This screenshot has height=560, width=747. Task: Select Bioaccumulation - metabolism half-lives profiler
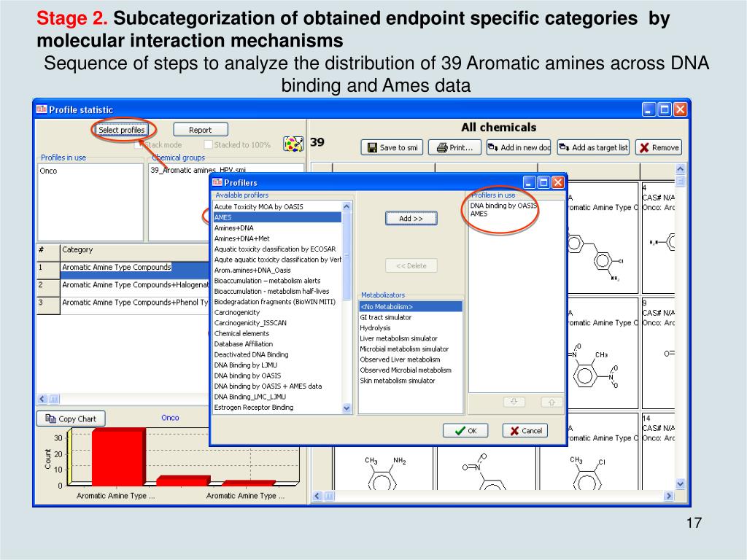pos(277,291)
